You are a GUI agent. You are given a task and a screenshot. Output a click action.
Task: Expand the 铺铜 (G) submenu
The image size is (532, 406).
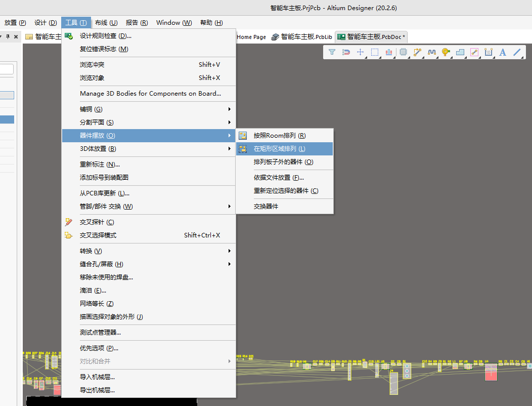tap(149, 109)
